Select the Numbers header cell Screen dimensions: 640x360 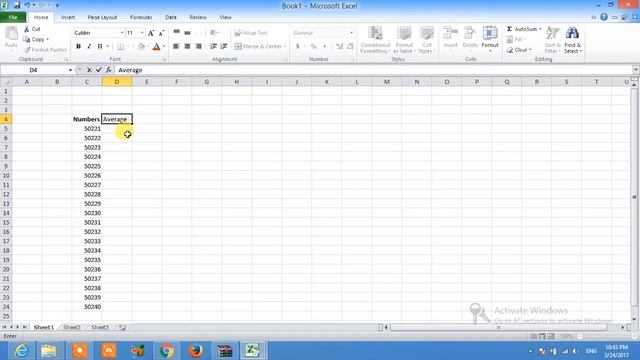coord(87,119)
